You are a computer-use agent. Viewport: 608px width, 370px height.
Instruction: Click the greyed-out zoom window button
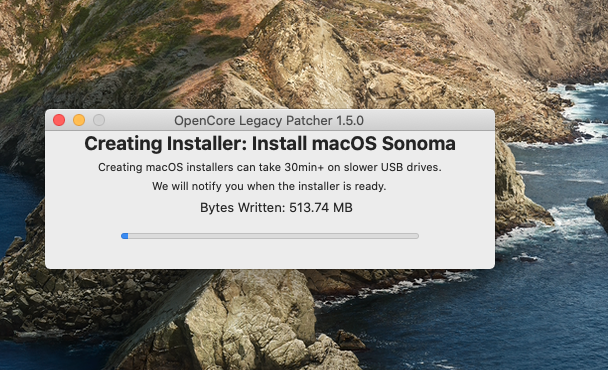(x=99, y=120)
